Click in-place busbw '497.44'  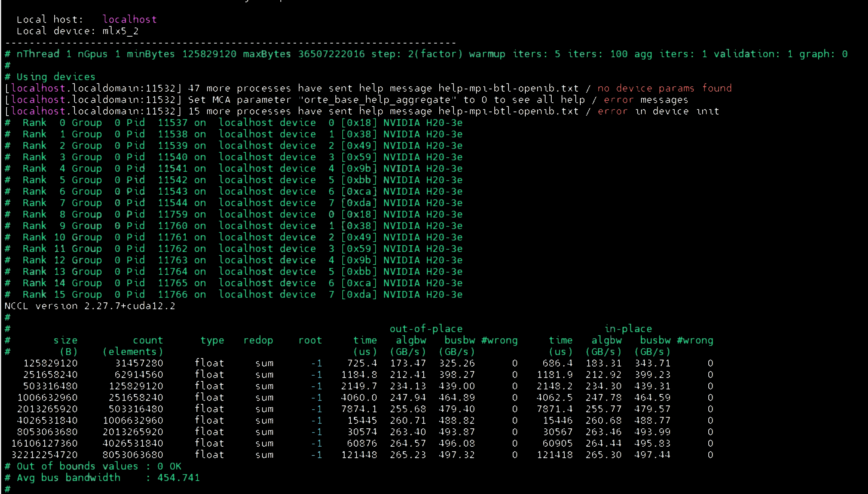click(653, 455)
